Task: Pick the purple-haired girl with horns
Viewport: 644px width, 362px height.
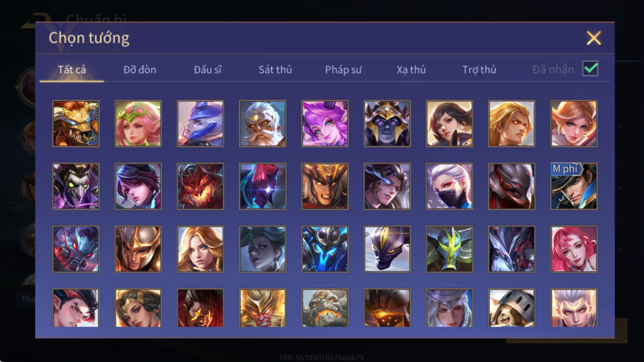Action: click(x=325, y=123)
